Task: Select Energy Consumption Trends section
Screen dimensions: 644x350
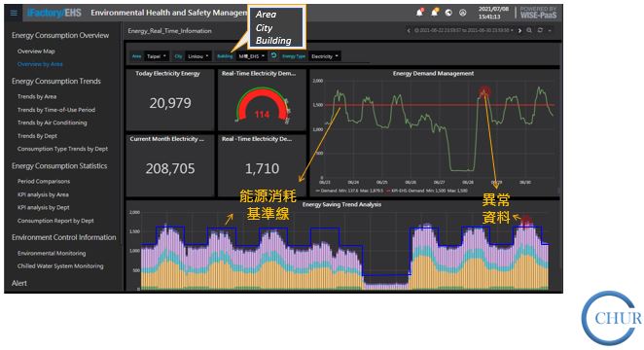Action: (x=56, y=82)
